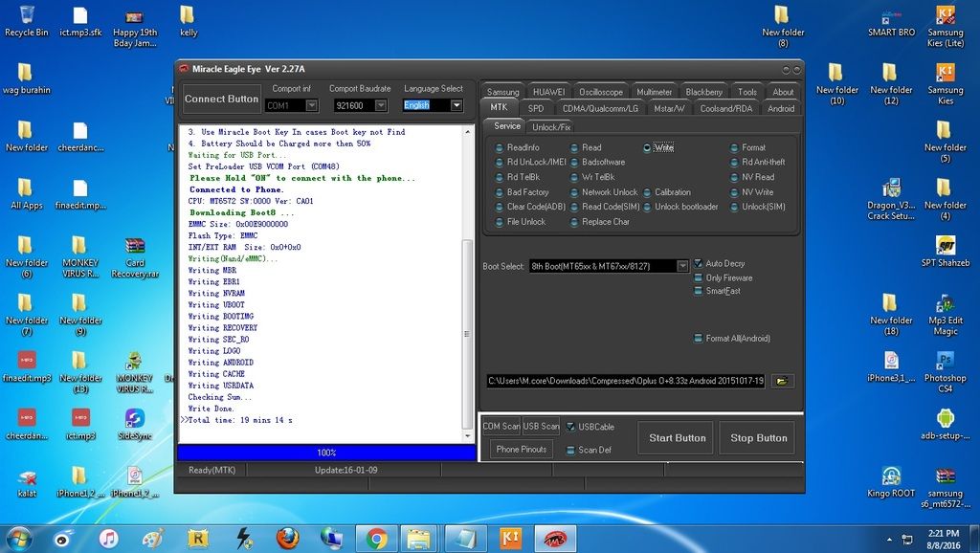Enable the SmartFast checkbox

coord(718,291)
